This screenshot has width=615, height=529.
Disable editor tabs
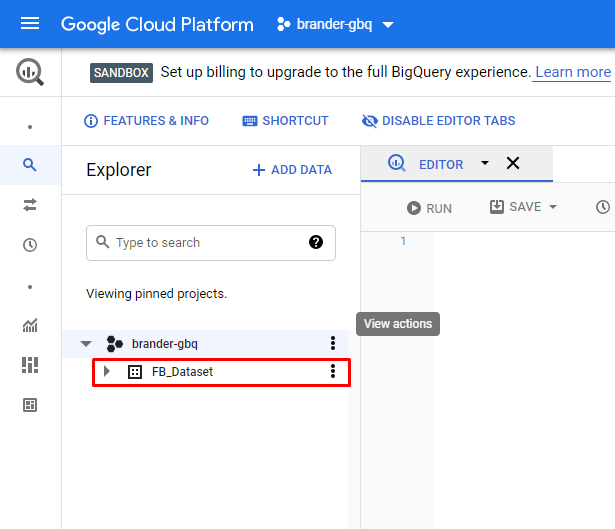click(438, 121)
